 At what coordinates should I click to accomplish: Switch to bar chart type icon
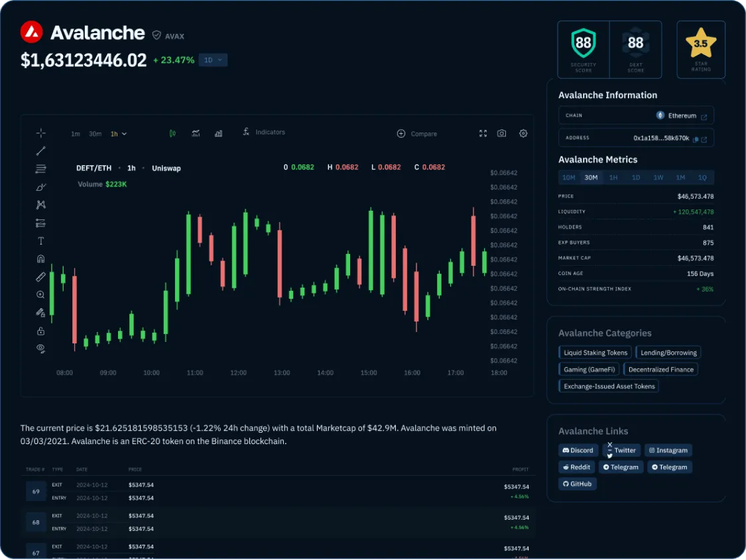point(218,134)
